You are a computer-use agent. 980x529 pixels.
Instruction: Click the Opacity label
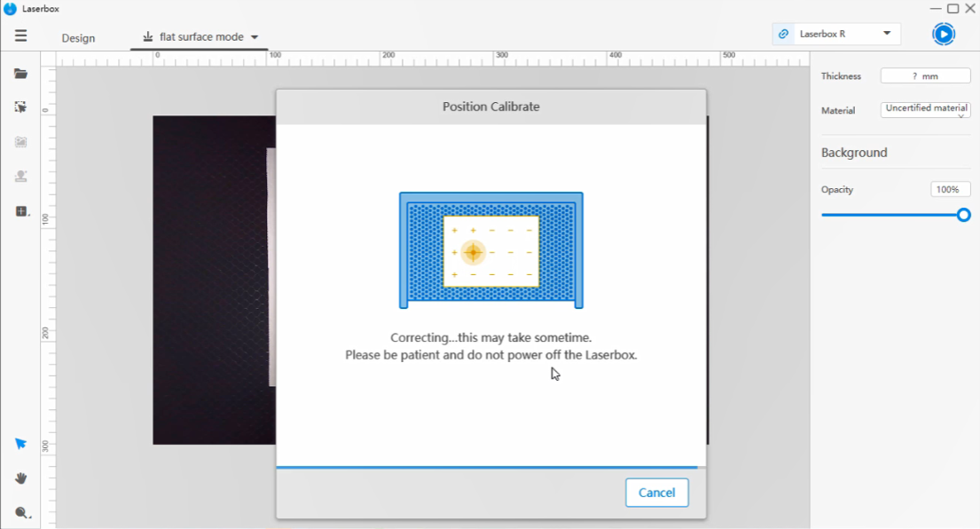click(837, 189)
